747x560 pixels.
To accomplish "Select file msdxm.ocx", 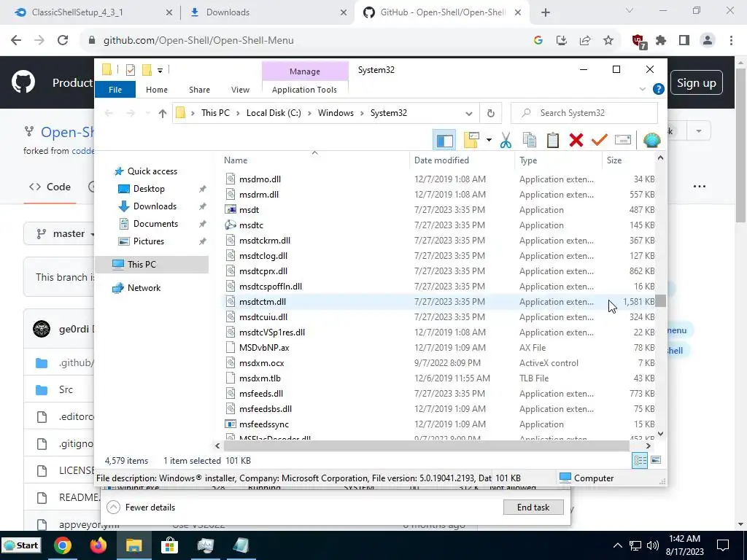I will pos(262,363).
